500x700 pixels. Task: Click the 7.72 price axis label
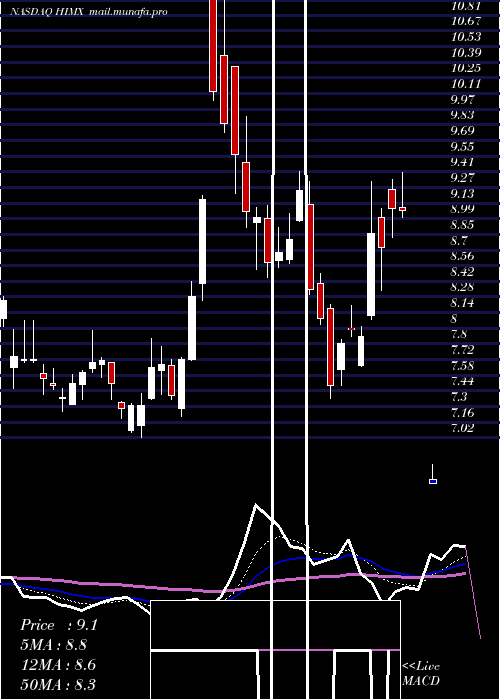coord(463,350)
